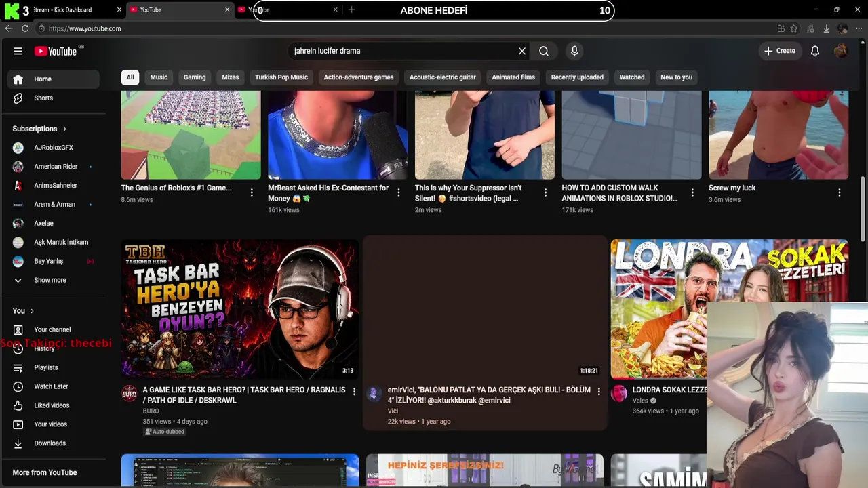Select the Gaming filter chip
The image size is (868, 488).
pyautogui.click(x=195, y=77)
